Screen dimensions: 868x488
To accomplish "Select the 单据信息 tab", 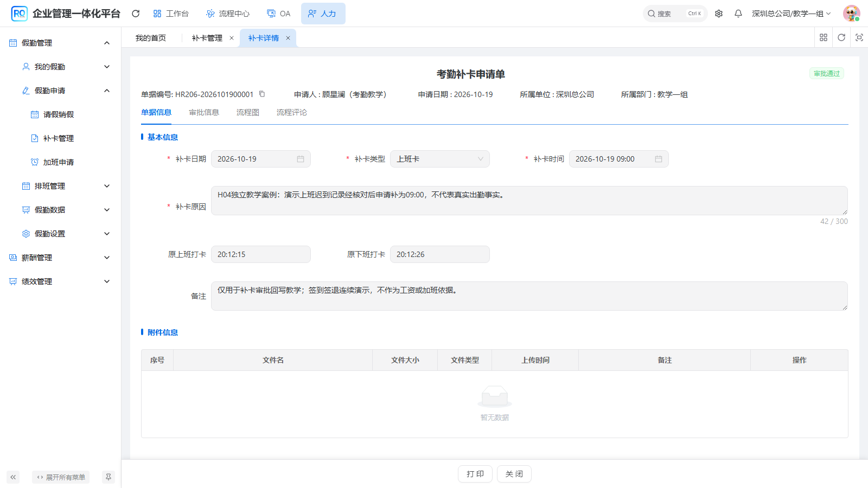I will click(156, 112).
